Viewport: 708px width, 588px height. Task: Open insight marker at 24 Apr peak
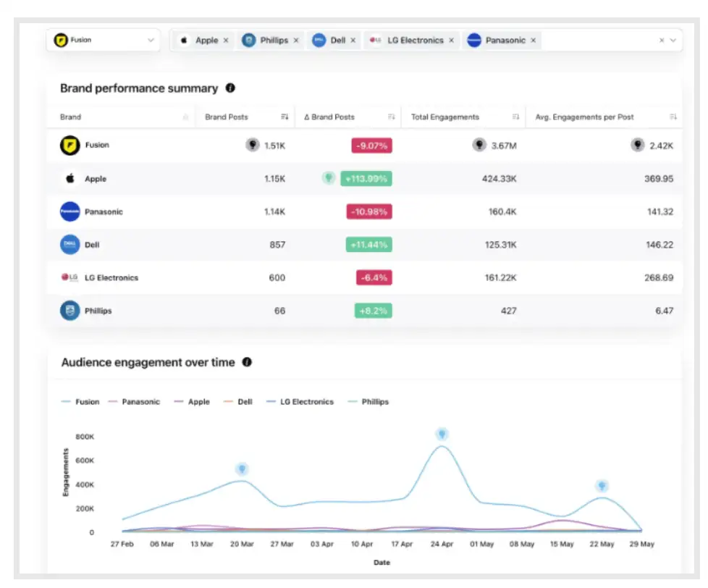point(442,434)
